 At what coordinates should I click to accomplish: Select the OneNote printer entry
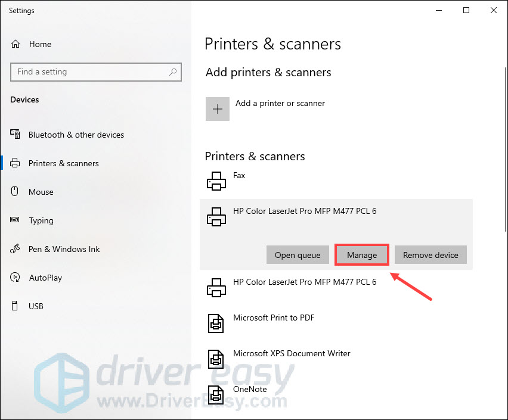click(x=250, y=390)
